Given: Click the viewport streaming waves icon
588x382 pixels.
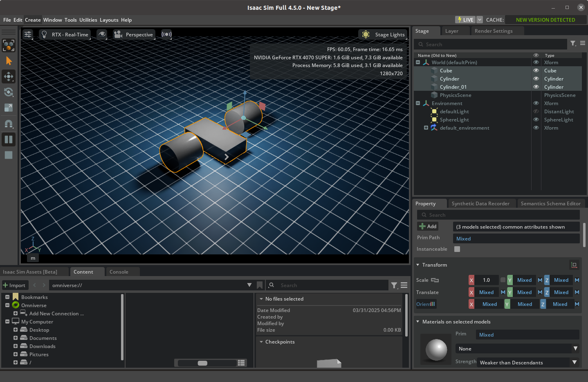Looking at the screenshot, I should coord(166,34).
